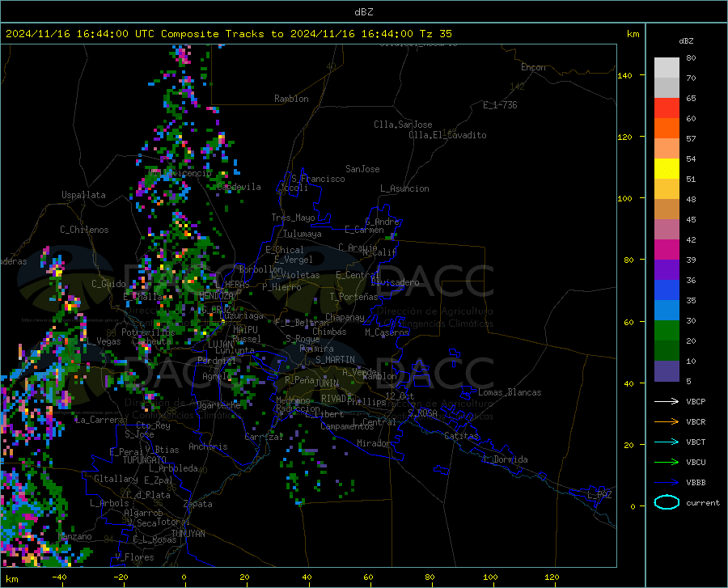
Task: Click the Catitas map label
Action: coord(461,436)
